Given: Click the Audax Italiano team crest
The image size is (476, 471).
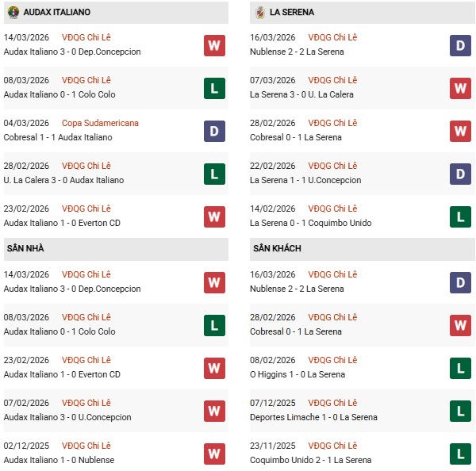Looking at the screenshot, I should click(13, 13).
